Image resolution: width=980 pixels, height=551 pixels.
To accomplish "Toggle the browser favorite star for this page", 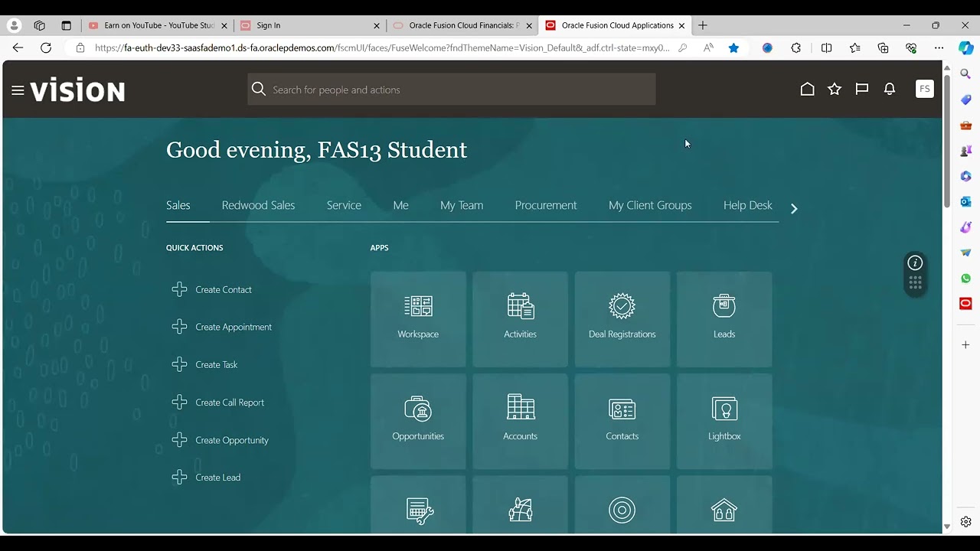I will 733,47.
